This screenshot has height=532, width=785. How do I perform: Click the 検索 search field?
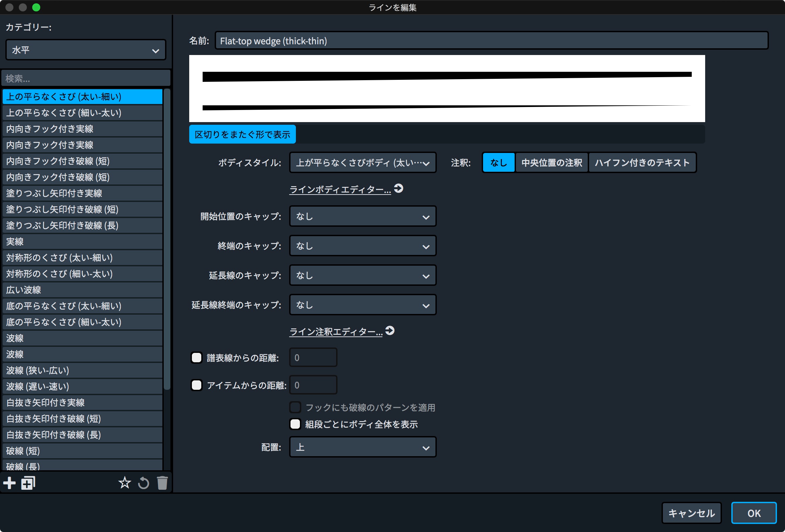(x=86, y=78)
